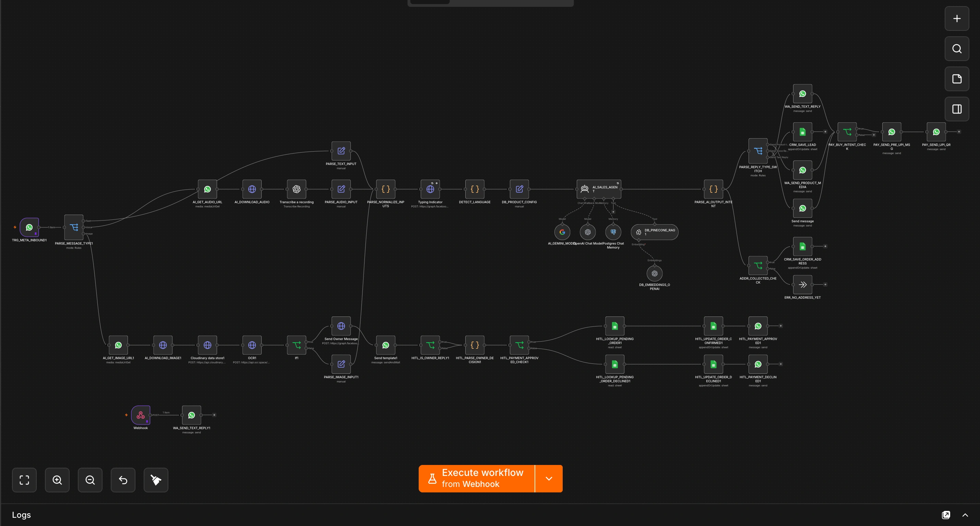Fit workflow to view

24,480
